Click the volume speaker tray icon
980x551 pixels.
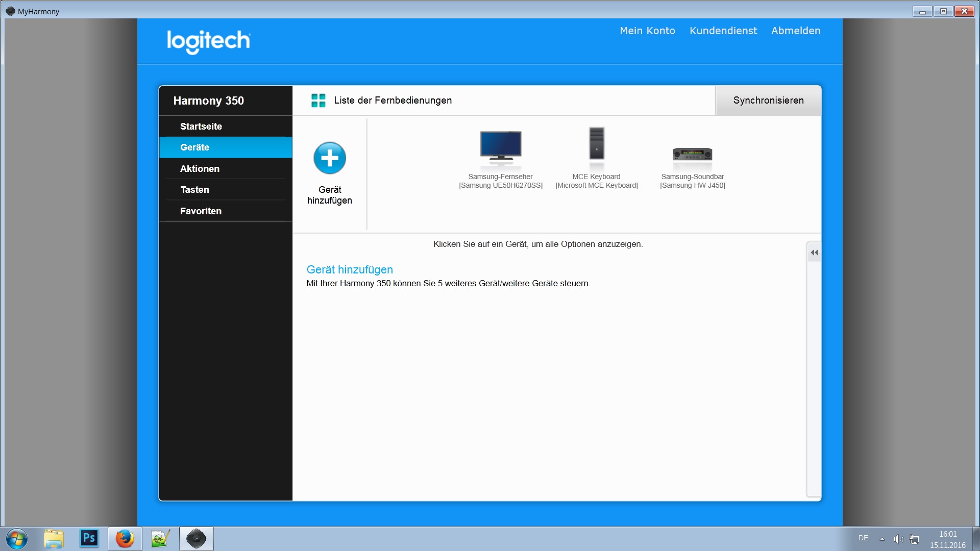coord(898,539)
